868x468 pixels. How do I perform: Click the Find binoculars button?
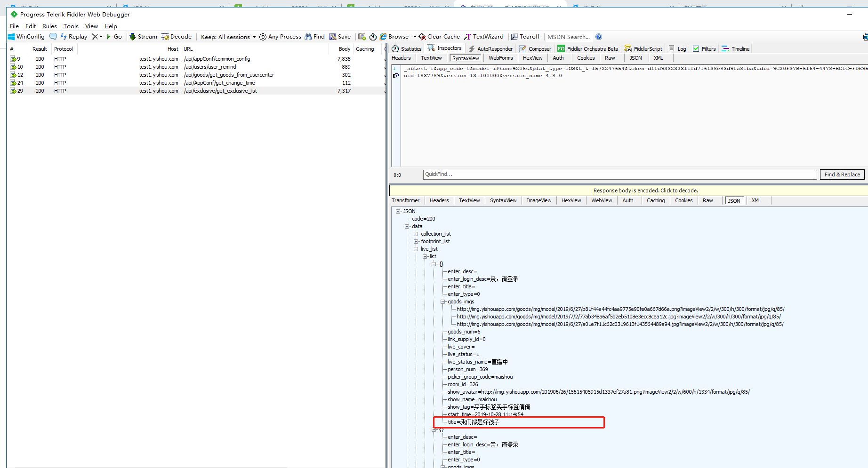314,37
